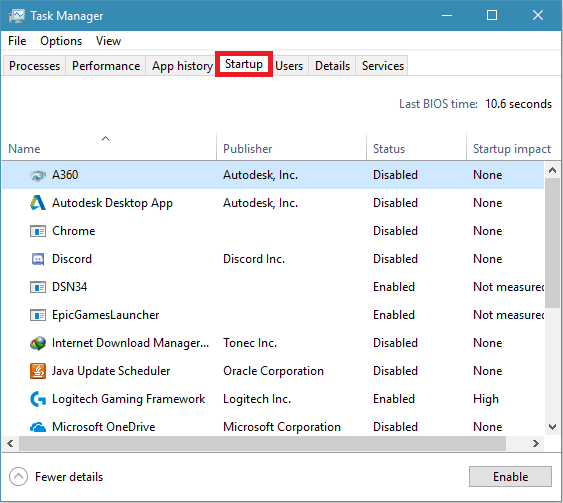The height and width of the screenshot is (503, 563).
Task: Click the Microsoft Corporation publisher cell
Action: coord(282,427)
